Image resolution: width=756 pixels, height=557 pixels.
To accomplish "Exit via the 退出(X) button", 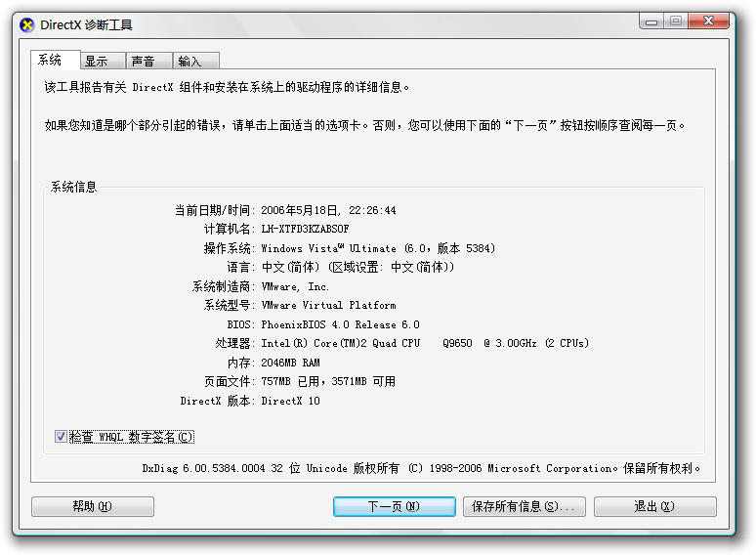I will coord(654,506).
